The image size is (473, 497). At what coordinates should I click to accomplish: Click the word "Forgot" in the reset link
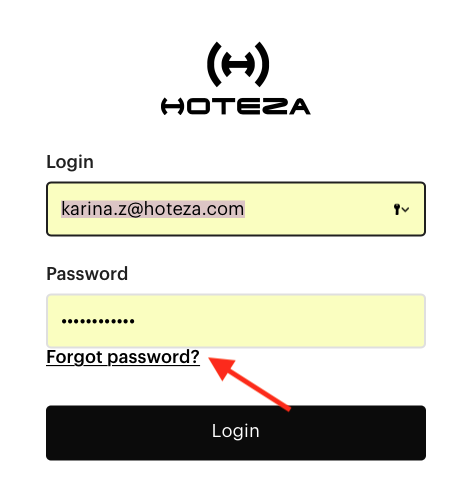point(74,357)
